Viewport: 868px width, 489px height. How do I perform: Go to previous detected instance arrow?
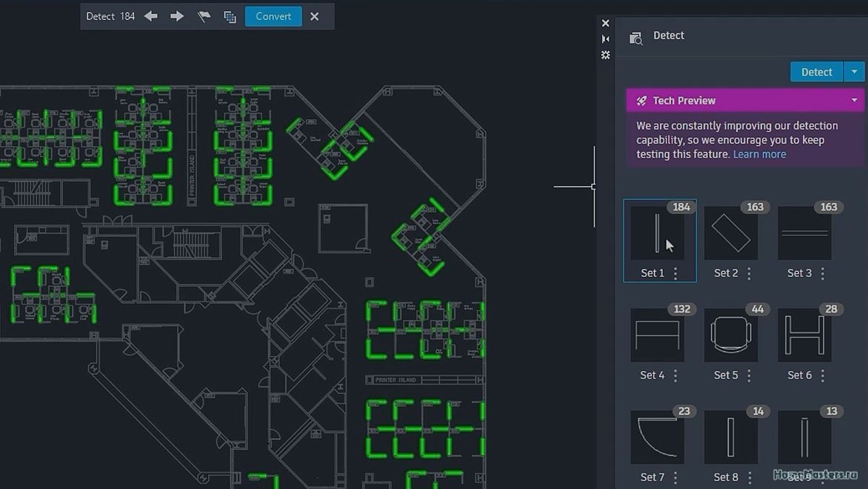(151, 16)
